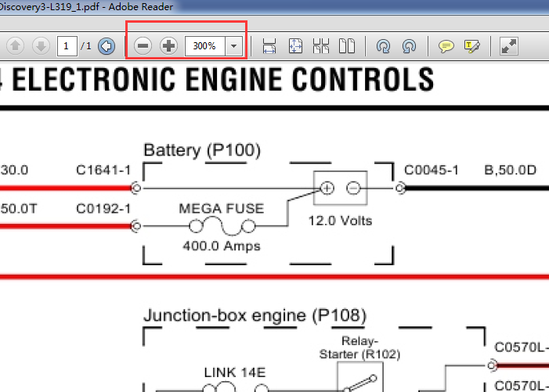Go to previous page with up arrow
The image size is (549, 392).
(x=15, y=46)
